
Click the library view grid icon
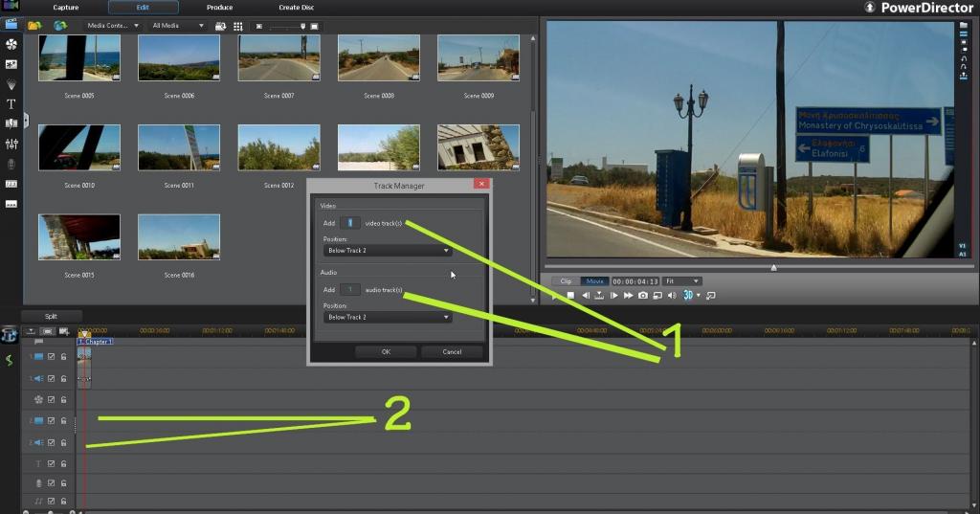coord(238,26)
